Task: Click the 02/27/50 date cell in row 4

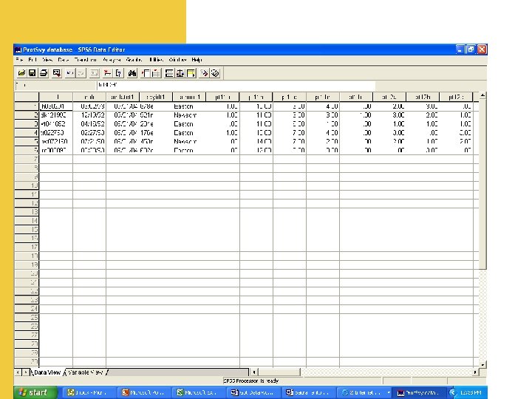Action: tap(89, 133)
